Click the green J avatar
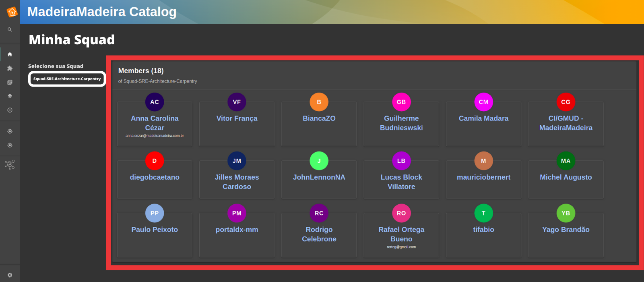 pyautogui.click(x=319, y=161)
